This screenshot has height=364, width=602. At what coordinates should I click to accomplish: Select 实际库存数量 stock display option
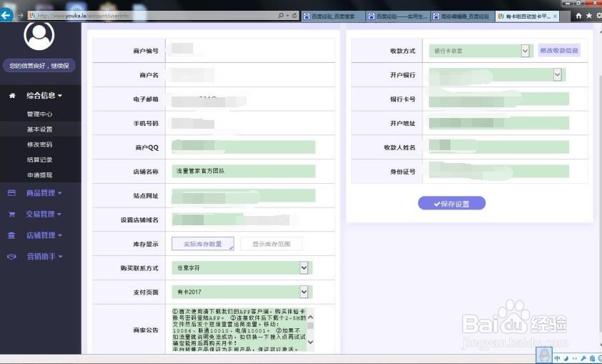[x=203, y=244]
